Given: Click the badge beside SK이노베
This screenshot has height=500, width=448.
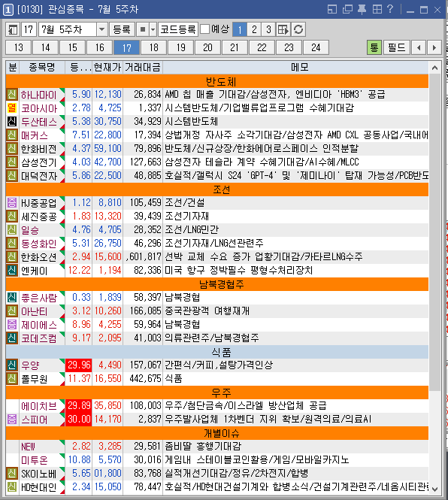Looking at the screenshot, I should pos(12,473).
